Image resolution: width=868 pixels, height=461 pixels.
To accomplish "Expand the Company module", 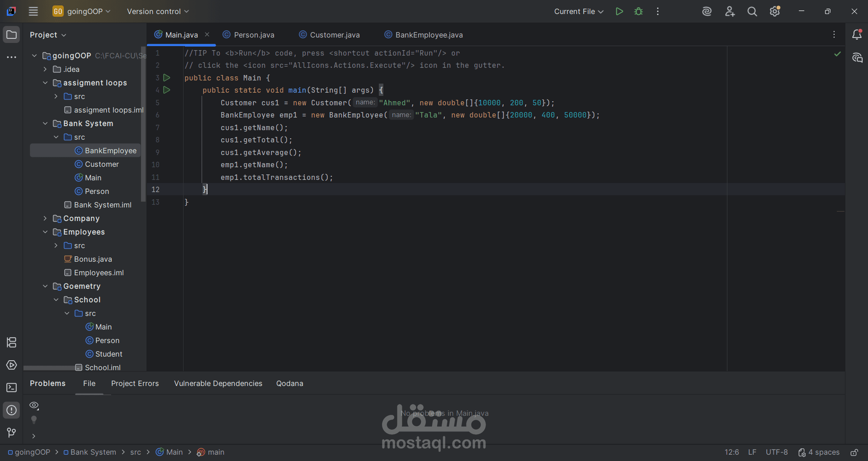I will pyautogui.click(x=45, y=218).
